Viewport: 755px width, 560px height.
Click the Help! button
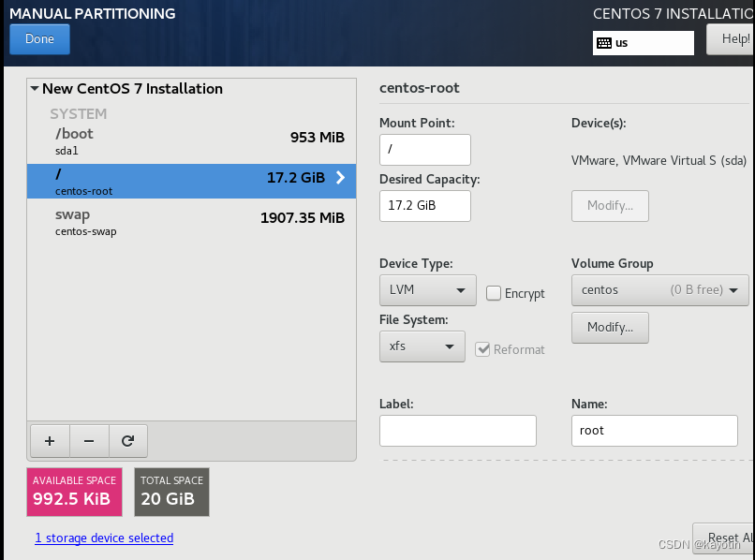[x=732, y=39]
